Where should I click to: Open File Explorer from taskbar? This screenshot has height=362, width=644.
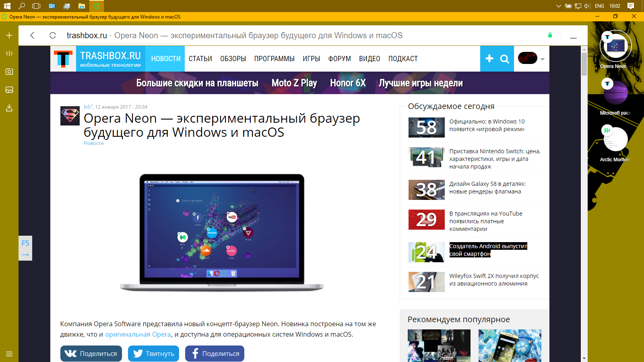(82, 6)
